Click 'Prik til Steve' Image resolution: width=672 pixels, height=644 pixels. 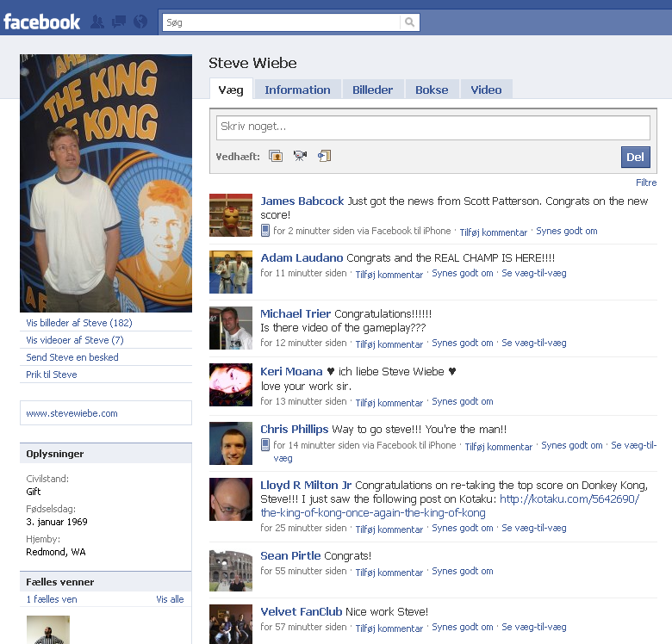point(52,375)
